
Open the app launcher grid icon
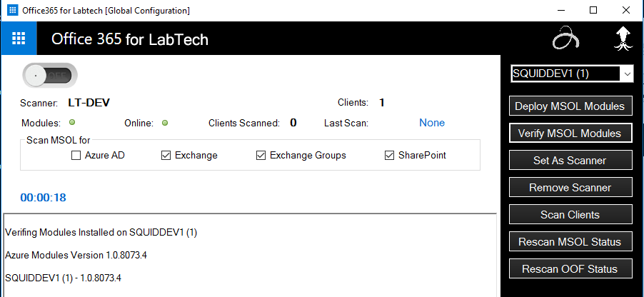pos(19,39)
